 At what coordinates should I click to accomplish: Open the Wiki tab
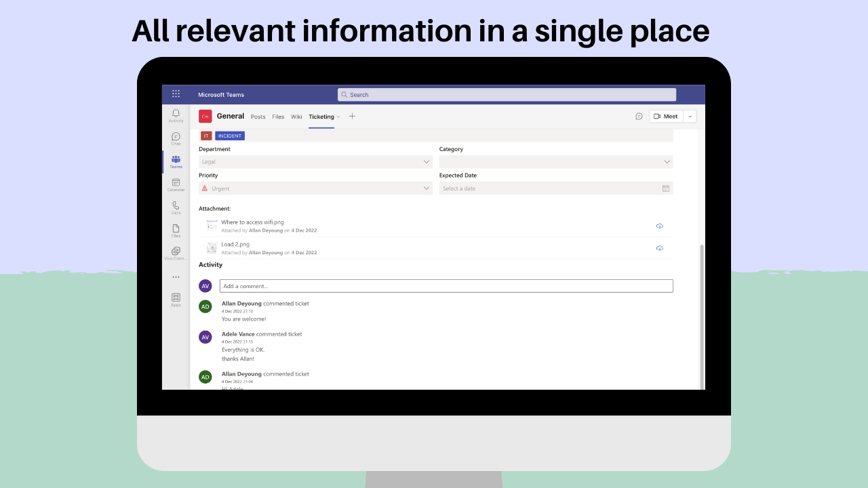[x=296, y=116]
